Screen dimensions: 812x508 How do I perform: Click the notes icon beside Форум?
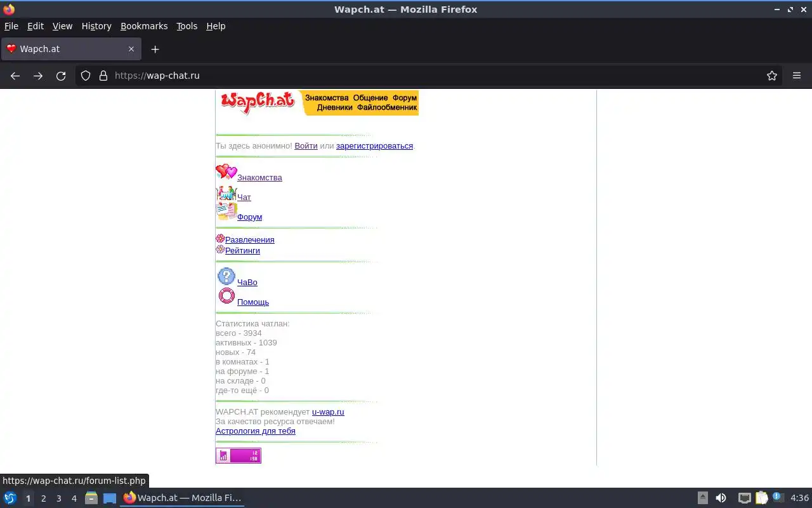(x=226, y=211)
